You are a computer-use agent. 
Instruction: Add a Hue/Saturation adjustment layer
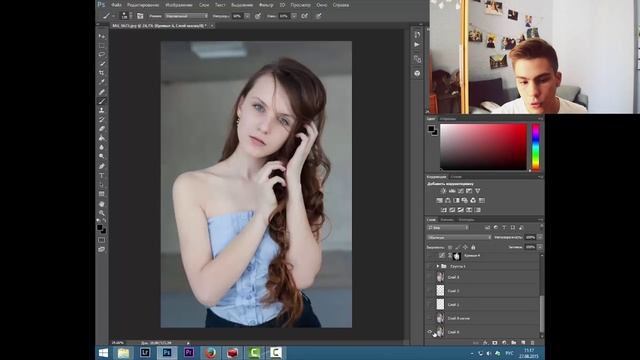click(439, 200)
